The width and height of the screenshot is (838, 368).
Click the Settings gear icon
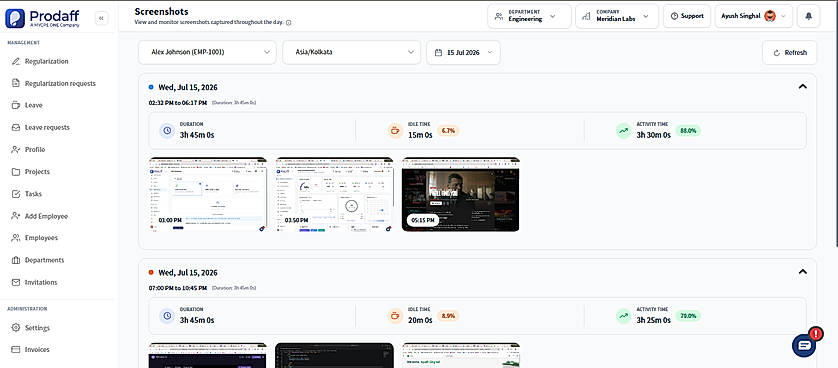click(x=15, y=328)
